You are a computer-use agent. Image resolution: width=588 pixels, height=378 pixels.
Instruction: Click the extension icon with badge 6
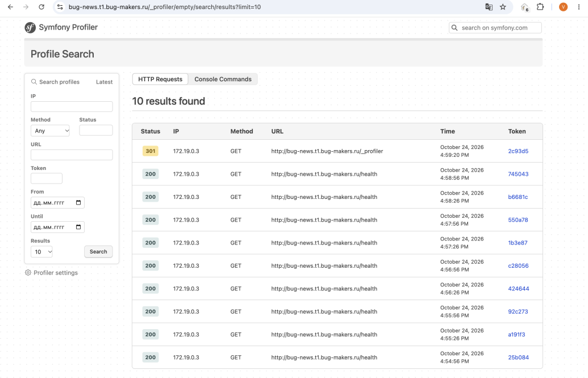pos(524,7)
